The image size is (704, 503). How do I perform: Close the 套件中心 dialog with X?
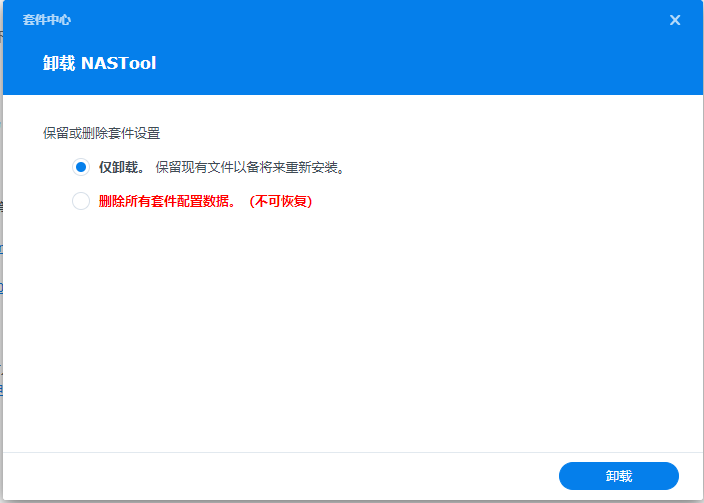coord(675,20)
